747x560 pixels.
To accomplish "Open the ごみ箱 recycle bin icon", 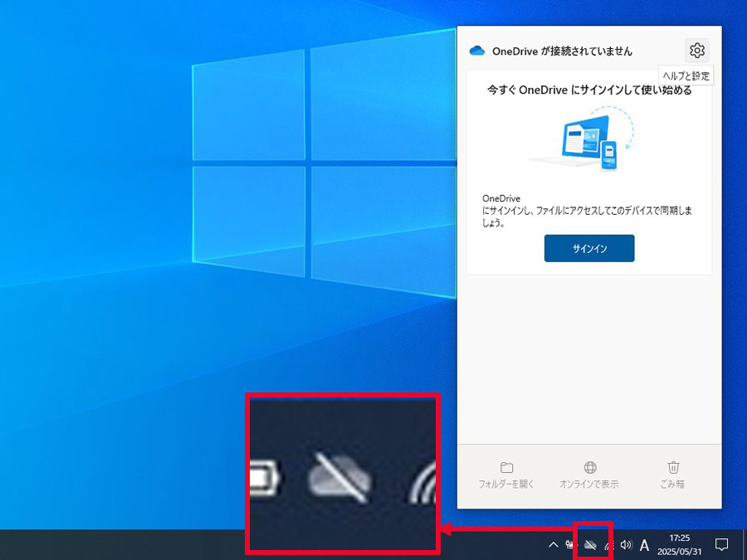I will tap(673, 467).
